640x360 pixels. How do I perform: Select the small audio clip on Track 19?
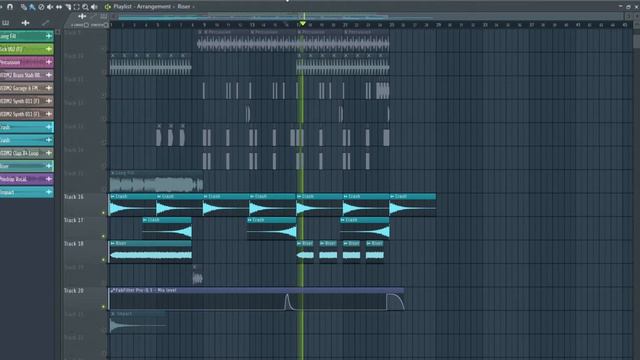(x=198, y=278)
